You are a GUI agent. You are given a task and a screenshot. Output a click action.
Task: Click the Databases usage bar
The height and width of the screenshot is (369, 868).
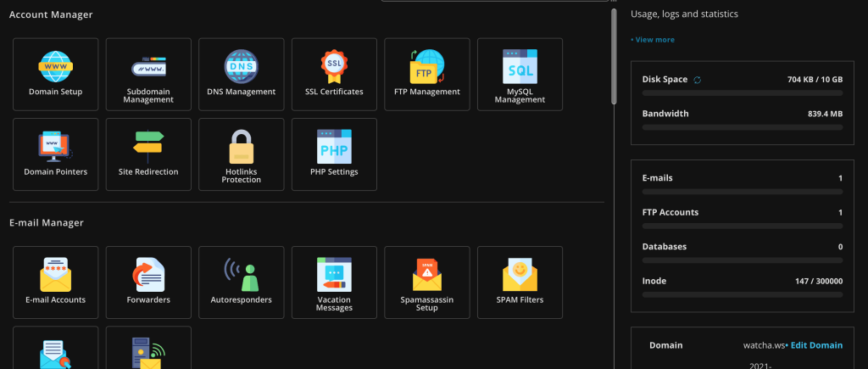point(743,260)
